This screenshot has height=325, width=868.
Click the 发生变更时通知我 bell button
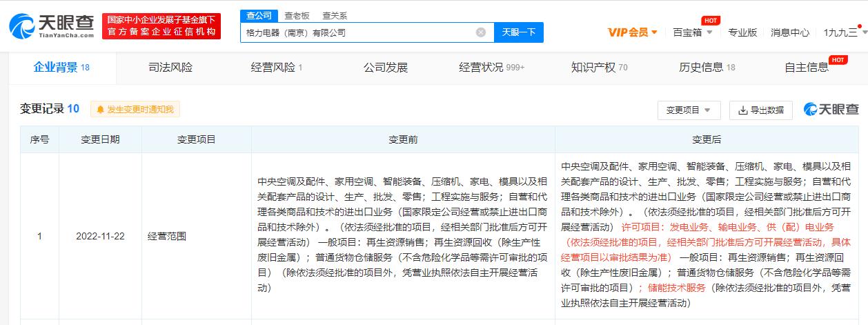pos(135,109)
